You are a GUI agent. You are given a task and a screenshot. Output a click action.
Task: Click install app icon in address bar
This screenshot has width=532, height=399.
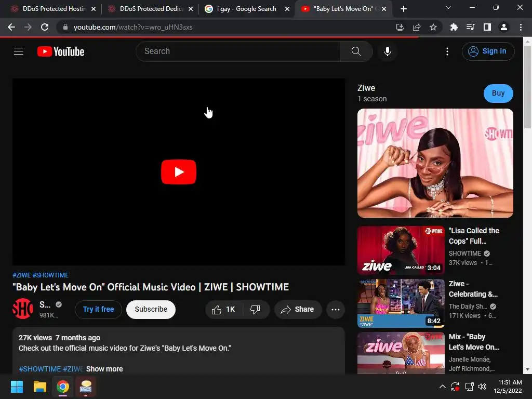(x=400, y=27)
